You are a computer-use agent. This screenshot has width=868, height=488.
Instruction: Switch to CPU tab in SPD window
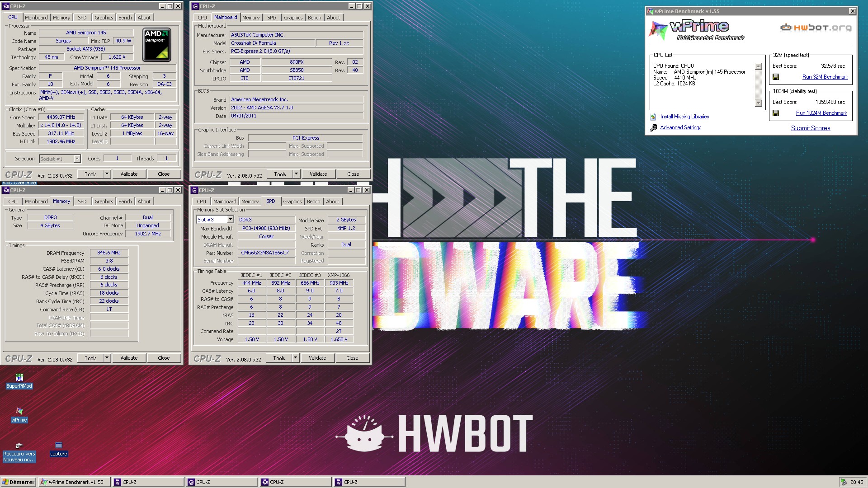[202, 202]
